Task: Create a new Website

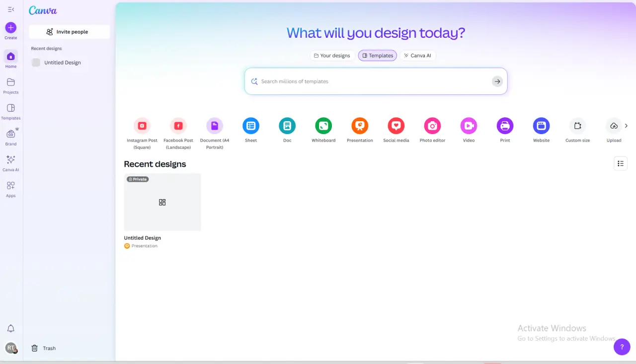Action: click(541, 130)
